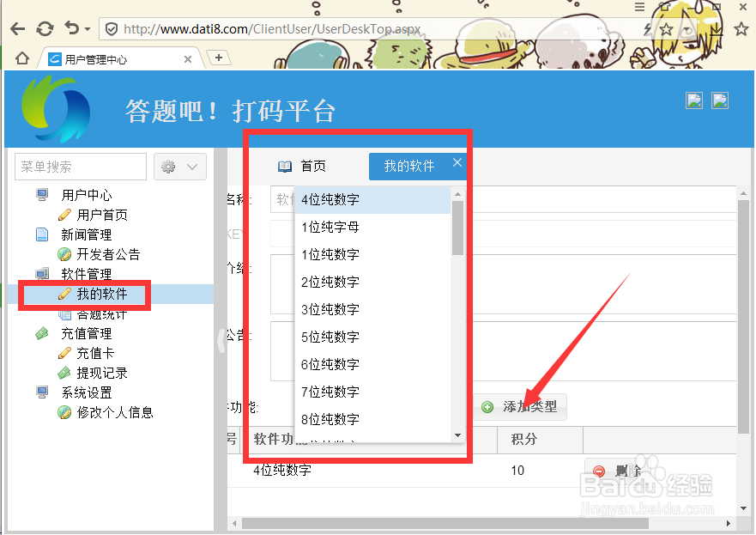This screenshot has height=535, width=756.
Task: Open favorites star at far right
Action: (741, 29)
